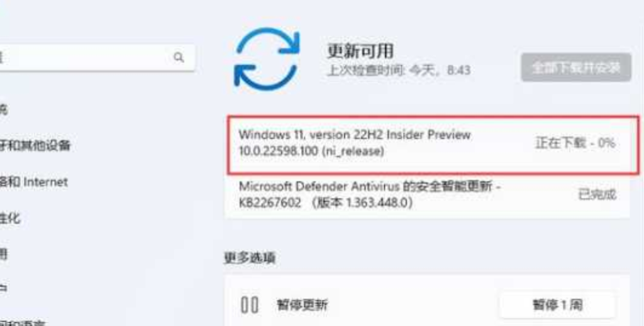Open 网络和 Internet in the sidebar
The width and height of the screenshot is (644, 326).
34,182
